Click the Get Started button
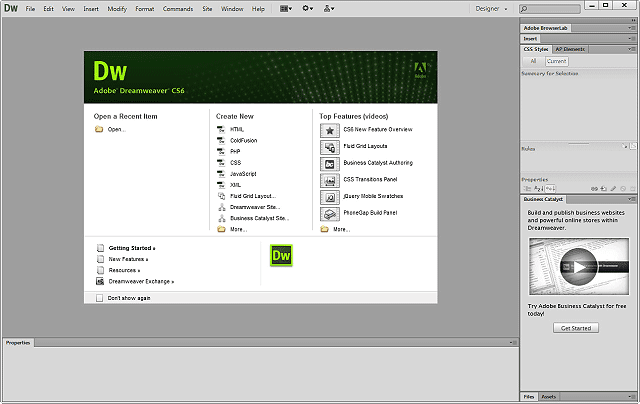This screenshot has width=640, height=404. point(576,328)
